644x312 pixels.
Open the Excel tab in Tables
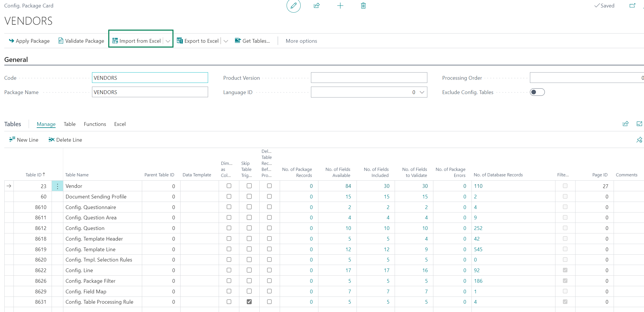coord(120,124)
